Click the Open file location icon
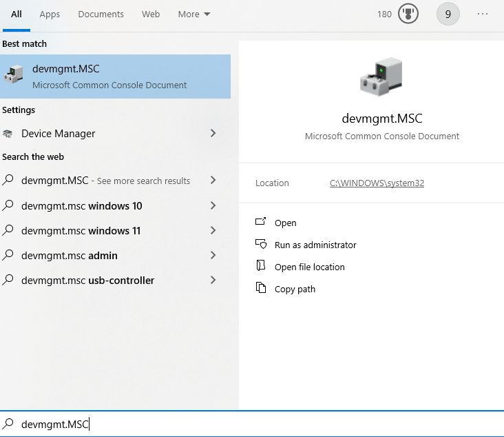This screenshot has height=437, width=504. [x=260, y=266]
